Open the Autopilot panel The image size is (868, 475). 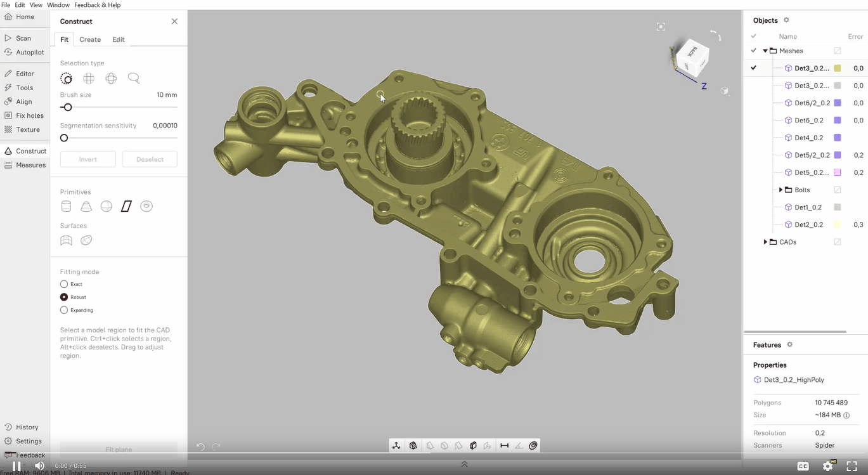24,52
